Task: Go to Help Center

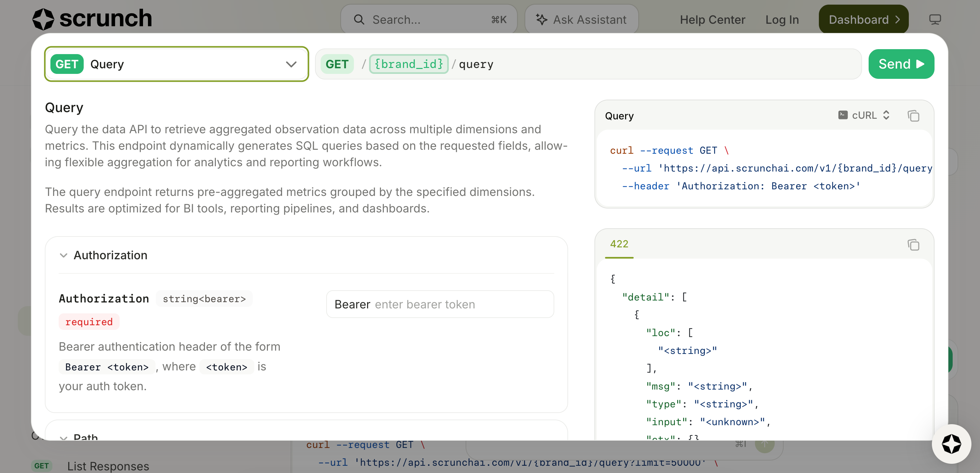Action: pos(712,19)
